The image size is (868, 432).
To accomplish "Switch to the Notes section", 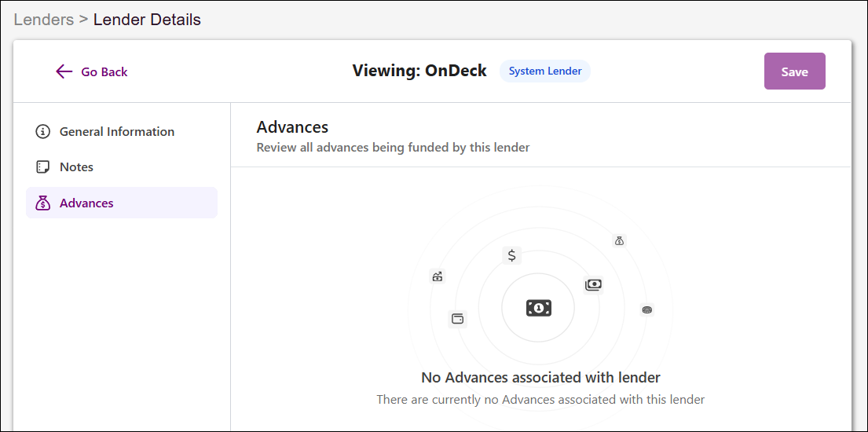I will coord(121,167).
